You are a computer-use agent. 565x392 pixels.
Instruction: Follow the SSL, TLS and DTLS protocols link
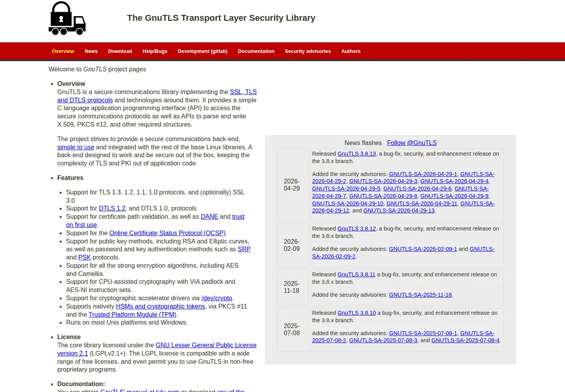(243, 92)
